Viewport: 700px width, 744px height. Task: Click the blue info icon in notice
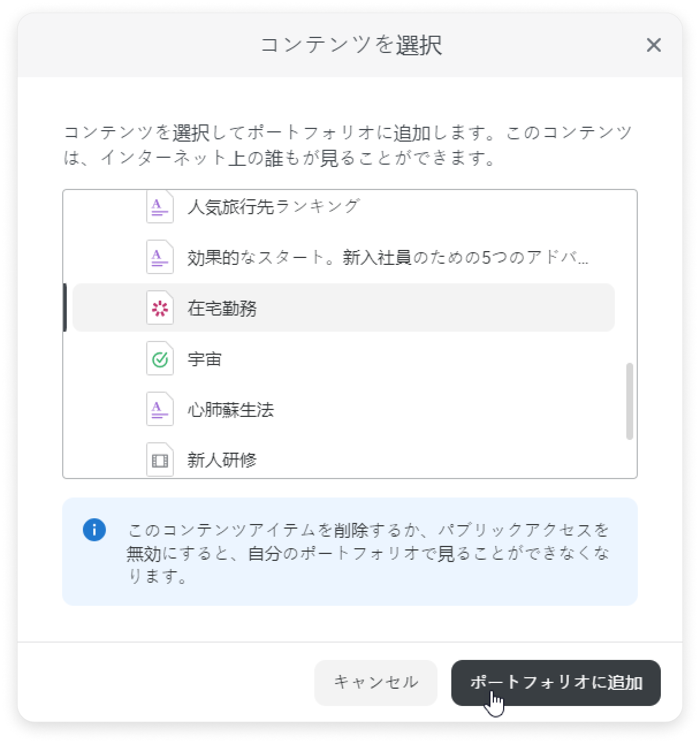(94, 529)
